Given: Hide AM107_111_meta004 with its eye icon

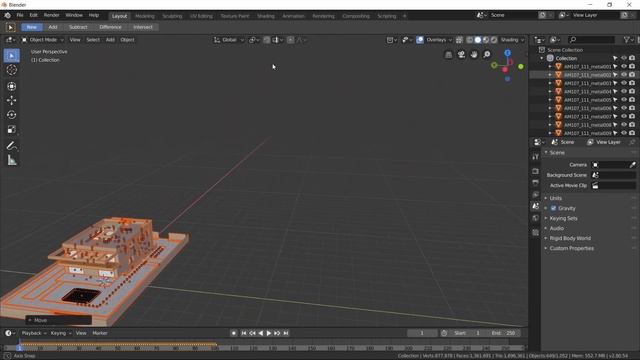Looking at the screenshot, I should pos(624,91).
